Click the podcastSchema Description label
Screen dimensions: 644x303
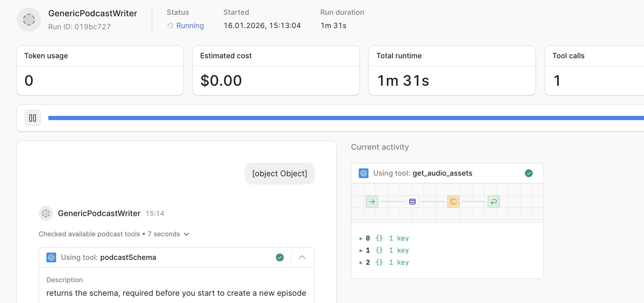click(65, 280)
